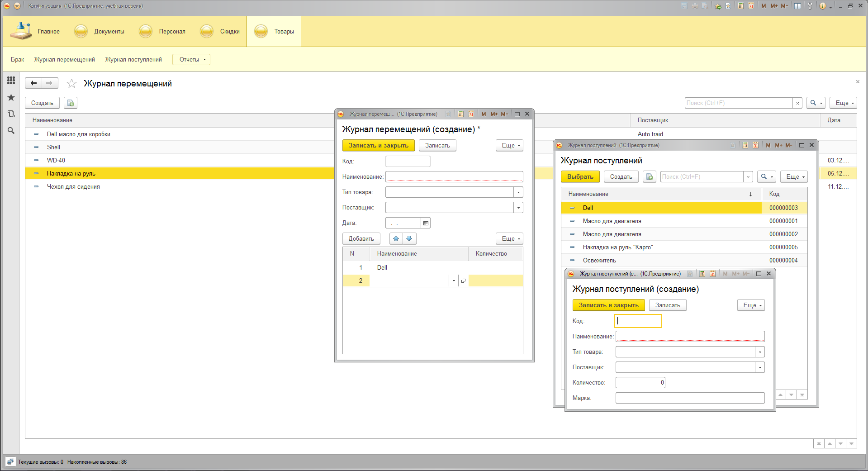Screen dimensions: 868x471
Task: Click Создать button in main list
Action: click(x=42, y=103)
